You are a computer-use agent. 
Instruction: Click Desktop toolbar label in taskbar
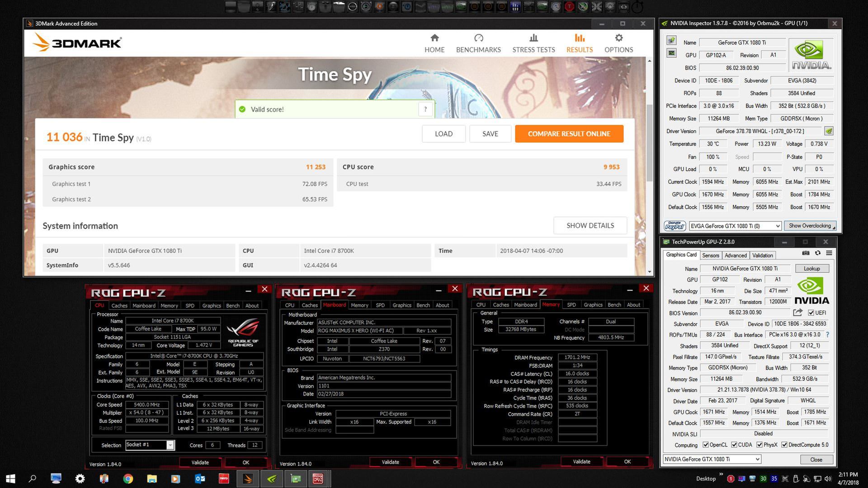click(x=706, y=479)
